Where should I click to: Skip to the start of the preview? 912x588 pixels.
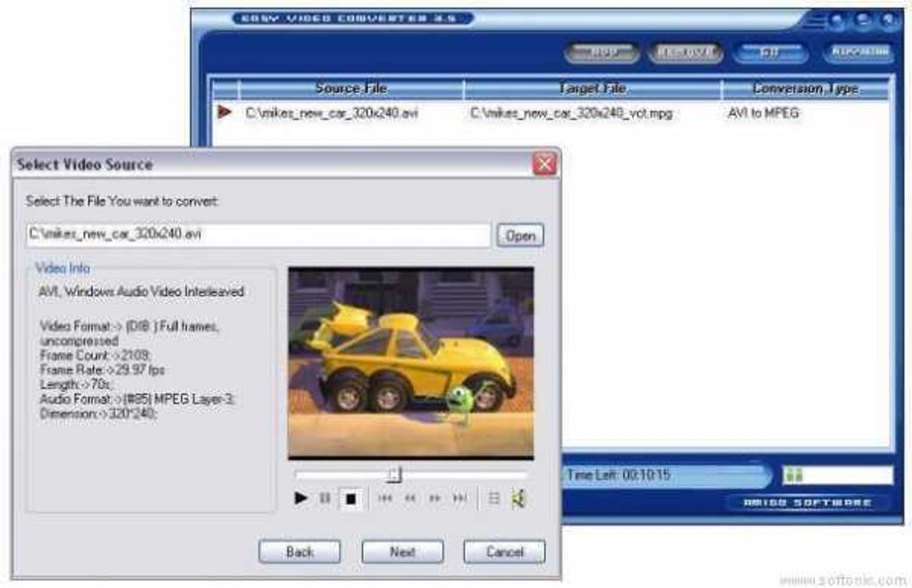[384, 498]
